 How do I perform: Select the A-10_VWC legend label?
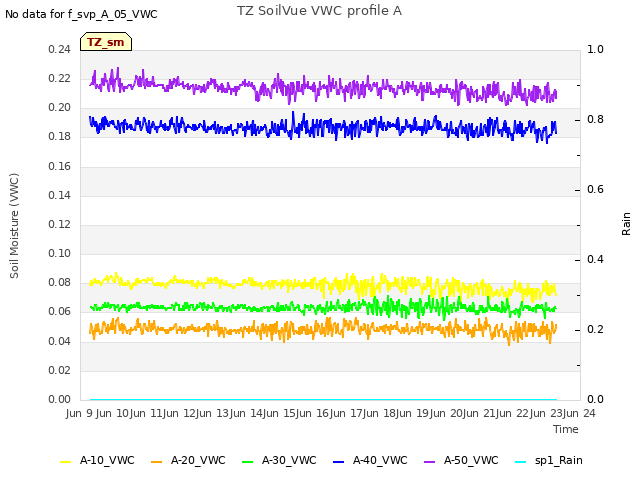tap(107, 461)
